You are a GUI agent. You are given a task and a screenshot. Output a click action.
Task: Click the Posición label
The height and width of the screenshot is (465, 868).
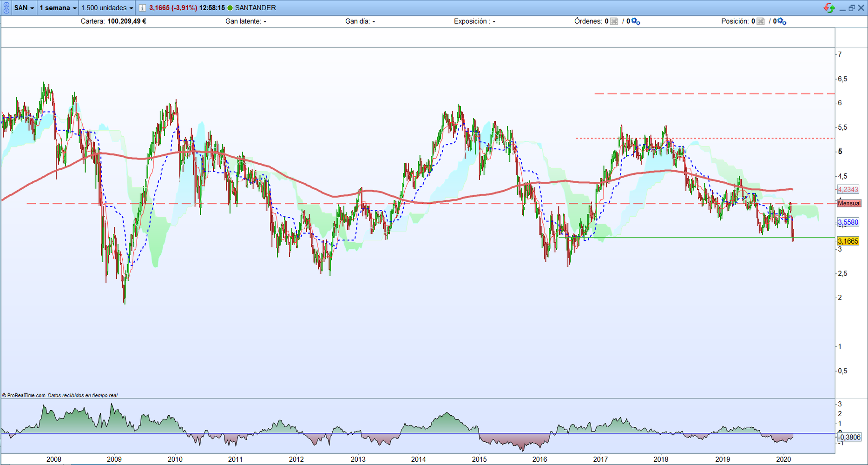pyautogui.click(x=735, y=21)
